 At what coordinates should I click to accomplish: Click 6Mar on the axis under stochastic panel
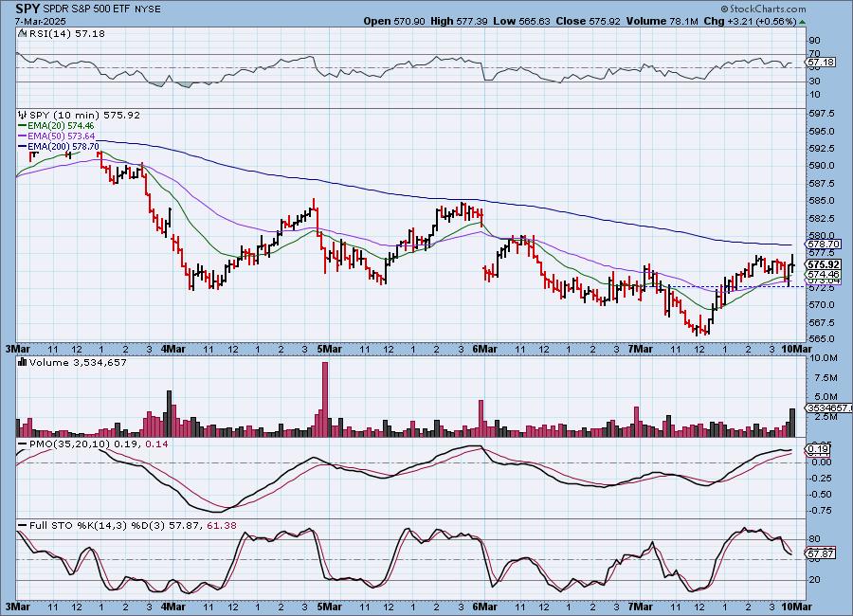(x=484, y=607)
